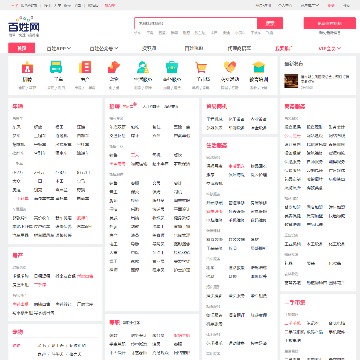Click the teal person services icon
The height and width of the screenshot is (360, 360).
pyautogui.click(x=143, y=67)
